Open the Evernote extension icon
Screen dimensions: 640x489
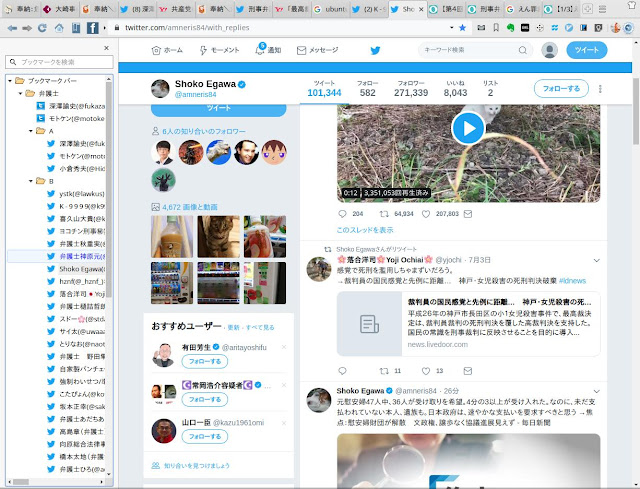(x=510, y=28)
